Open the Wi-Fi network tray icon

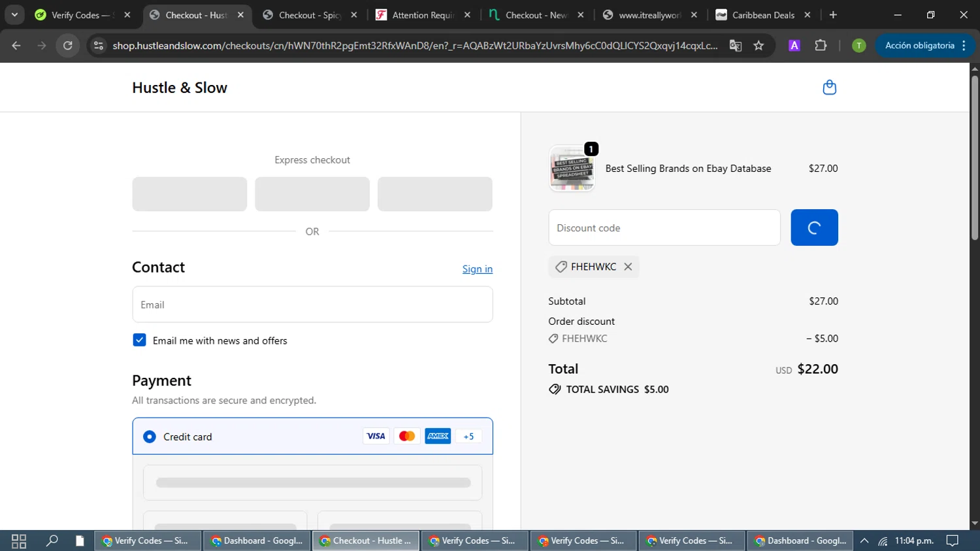(883, 541)
